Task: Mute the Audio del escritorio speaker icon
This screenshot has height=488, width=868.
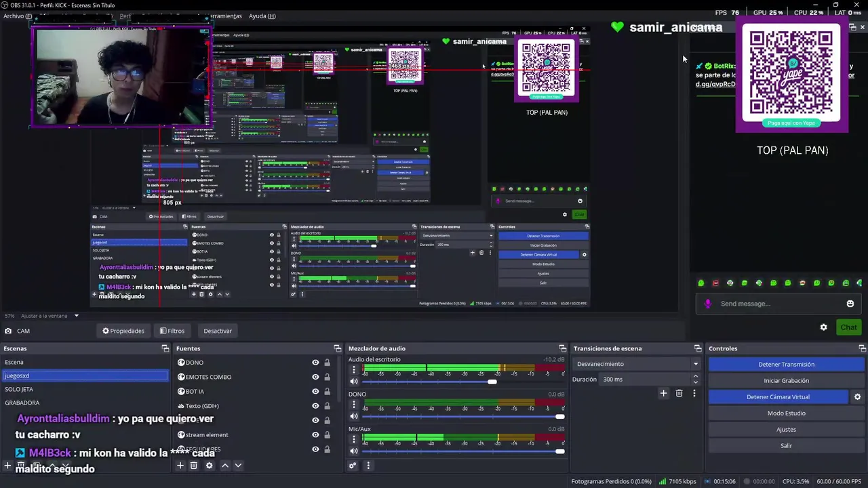Action: 353,382
